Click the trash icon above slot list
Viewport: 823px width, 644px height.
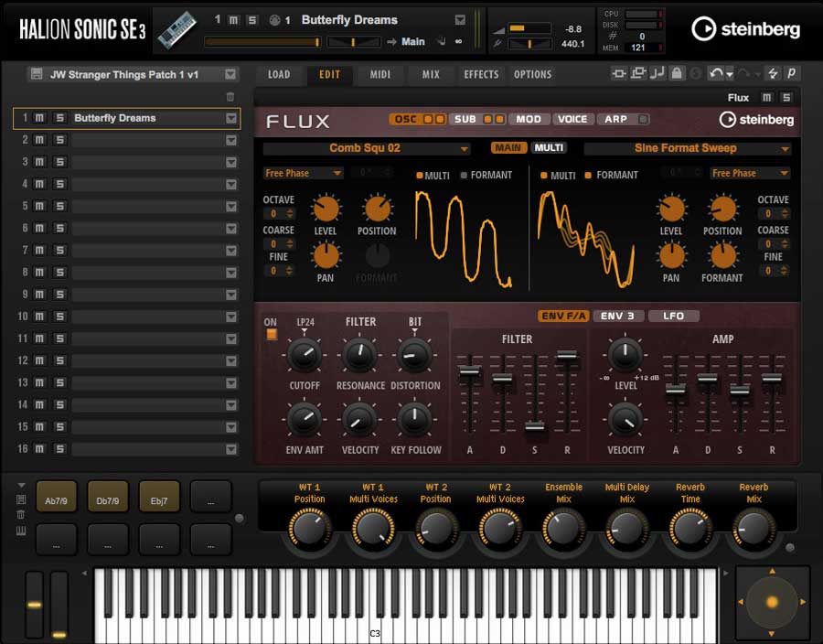(x=230, y=97)
